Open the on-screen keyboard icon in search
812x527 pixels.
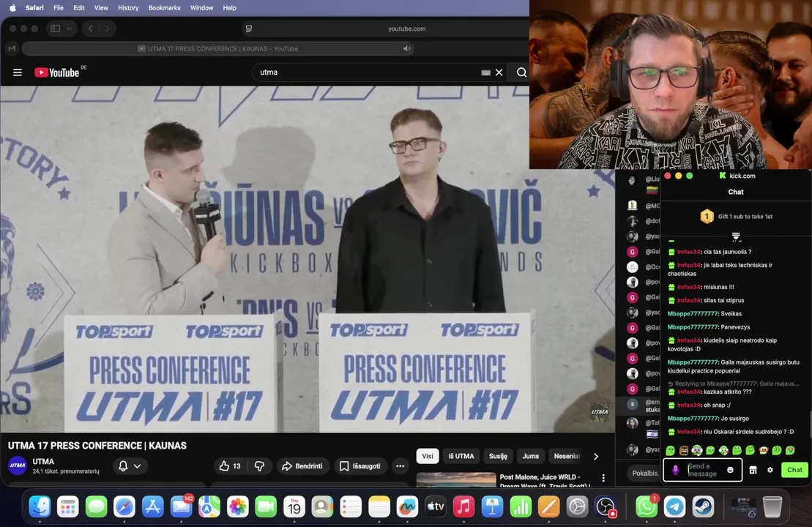(485, 72)
